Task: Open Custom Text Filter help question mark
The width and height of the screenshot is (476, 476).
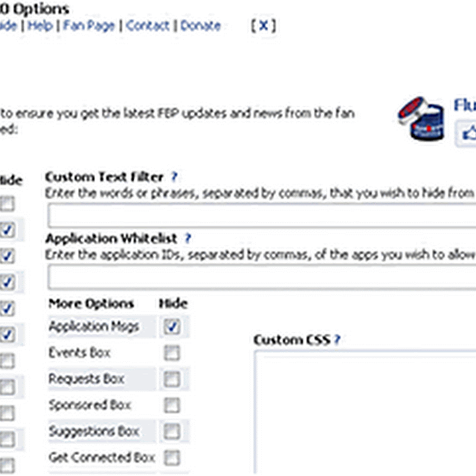Action: click(174, 177)
